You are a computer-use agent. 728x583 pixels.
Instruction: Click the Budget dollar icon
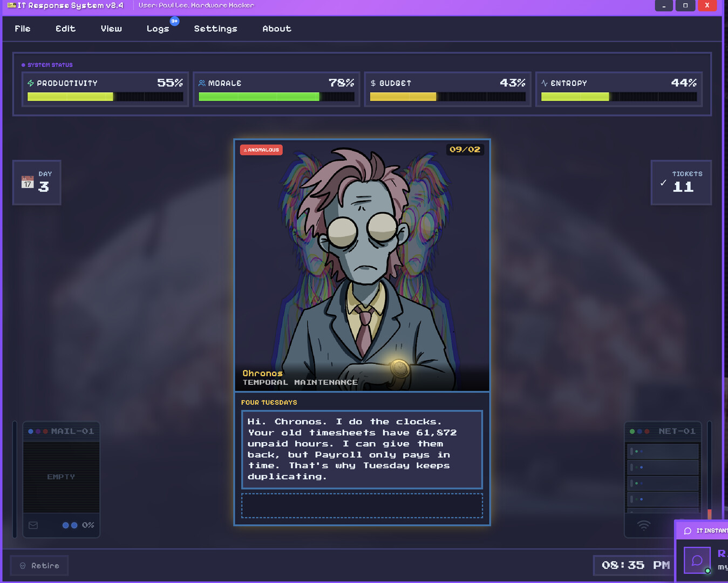373,83
